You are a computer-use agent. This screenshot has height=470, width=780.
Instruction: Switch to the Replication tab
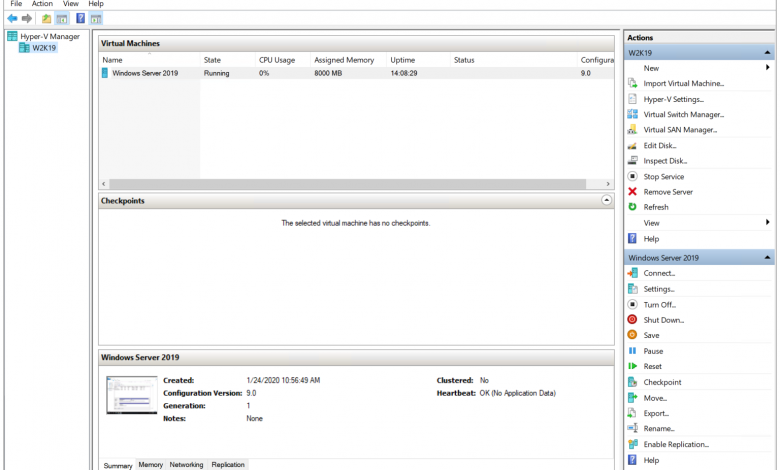[228, 465]
